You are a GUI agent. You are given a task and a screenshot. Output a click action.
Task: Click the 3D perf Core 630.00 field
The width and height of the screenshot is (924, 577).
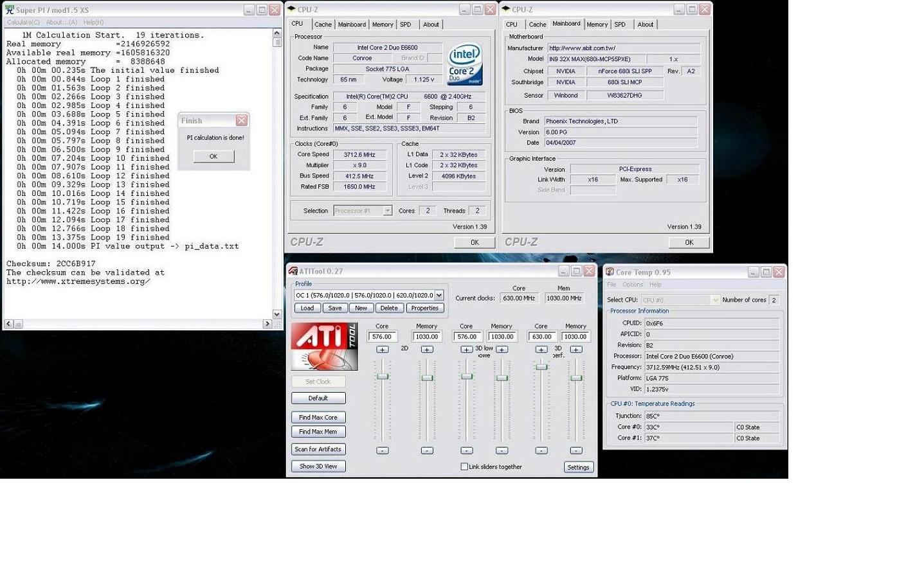pyautogui.click(x=541, y=337)
